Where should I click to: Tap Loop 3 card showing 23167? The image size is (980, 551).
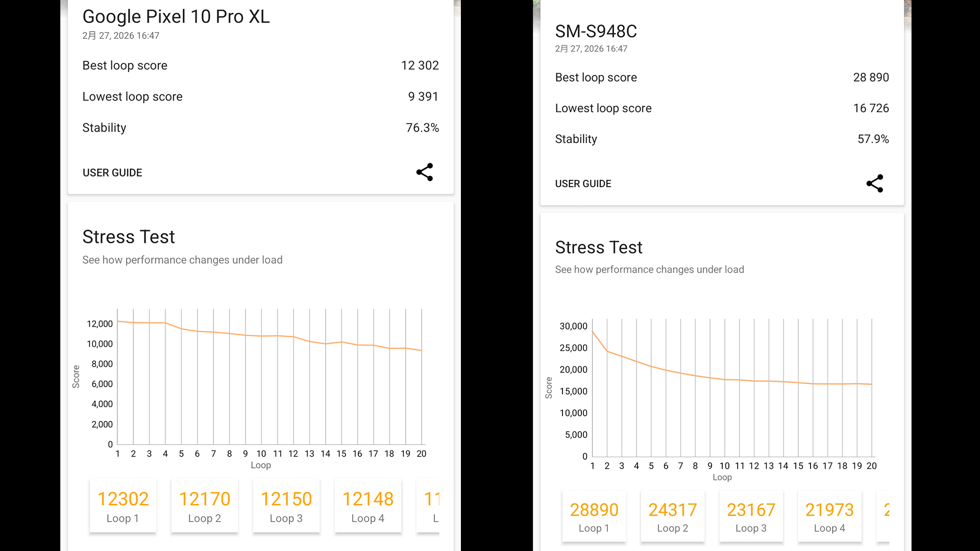pos(751,517)
